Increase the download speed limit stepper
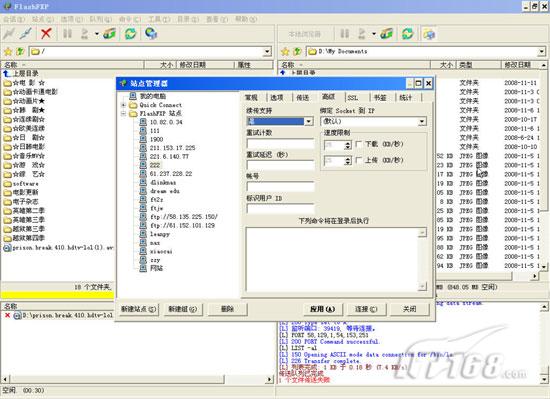This screenshot has height=399, width=550. pos(348,143)
